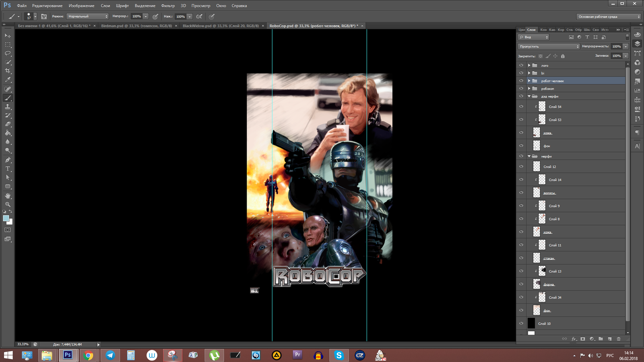Open Skype from the taskbar
Viewport: 644px width, 362px height.
point(339,355)
